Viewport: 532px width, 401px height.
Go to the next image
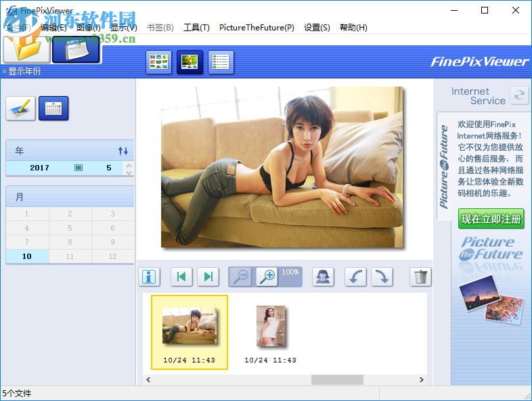tap(208, 277)
